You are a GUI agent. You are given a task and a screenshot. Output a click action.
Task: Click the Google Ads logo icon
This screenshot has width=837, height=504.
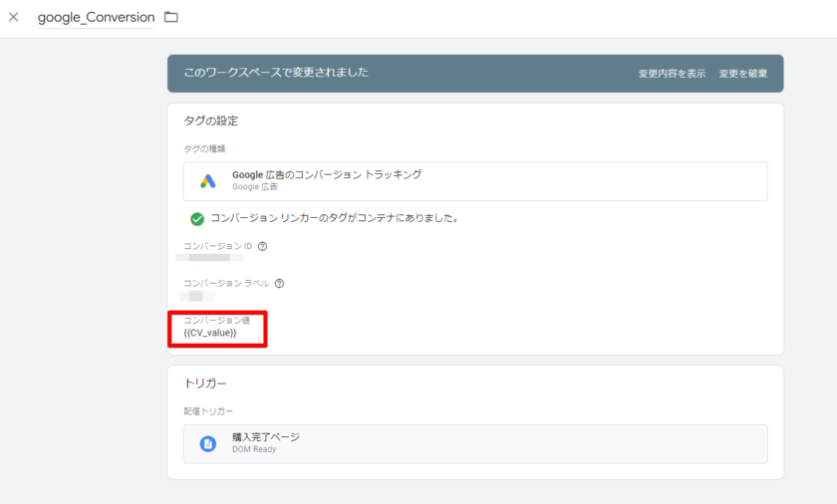point(207,180)
